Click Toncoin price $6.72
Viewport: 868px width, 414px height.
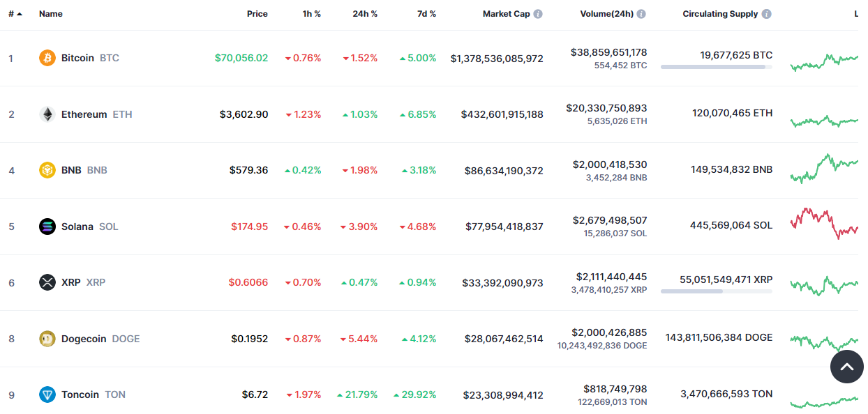pos(255,394)
